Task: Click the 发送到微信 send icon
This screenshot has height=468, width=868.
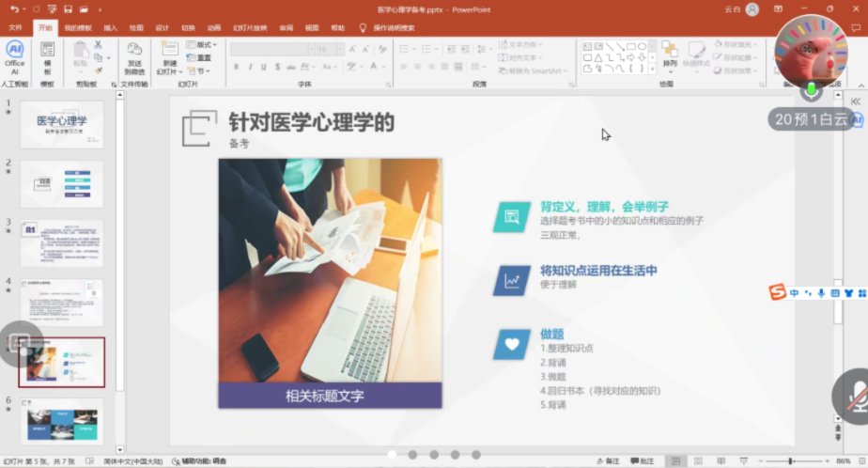Action: (134, 56)
